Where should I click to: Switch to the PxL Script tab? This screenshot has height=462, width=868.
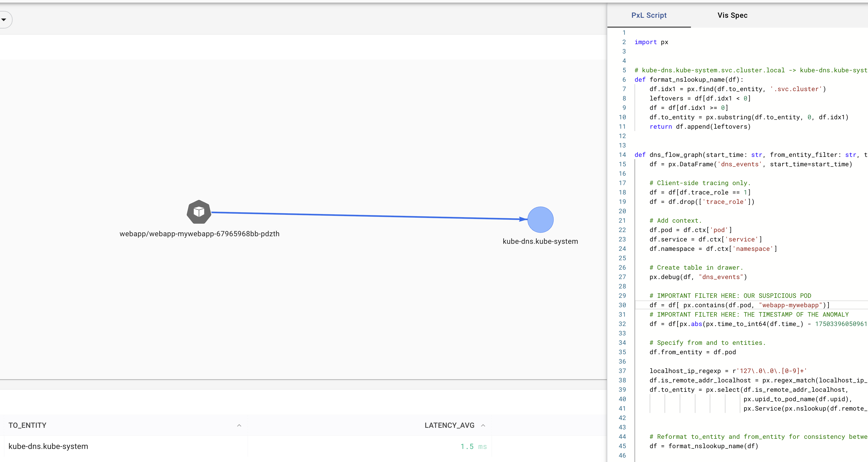(649, 15)
